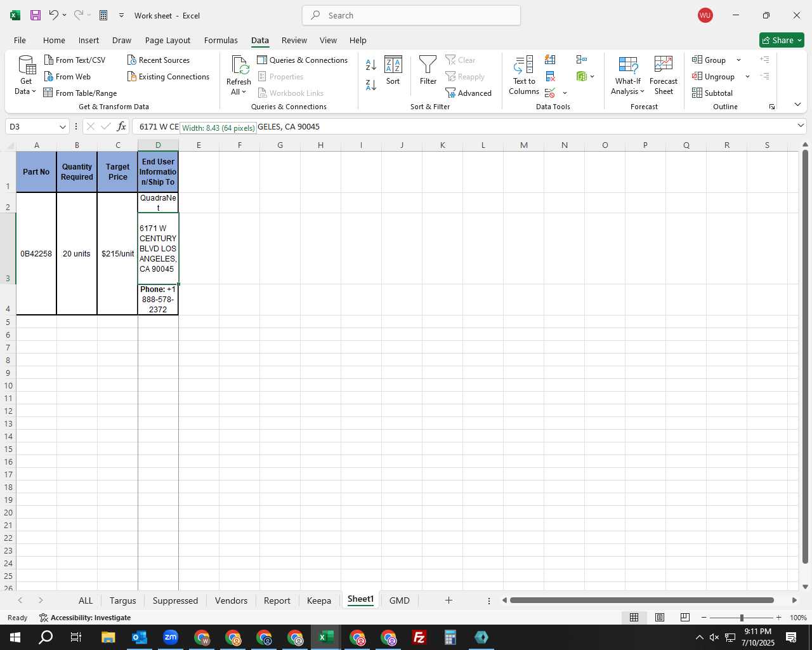Collapse the ribbon with chevron

click(797, 105)
